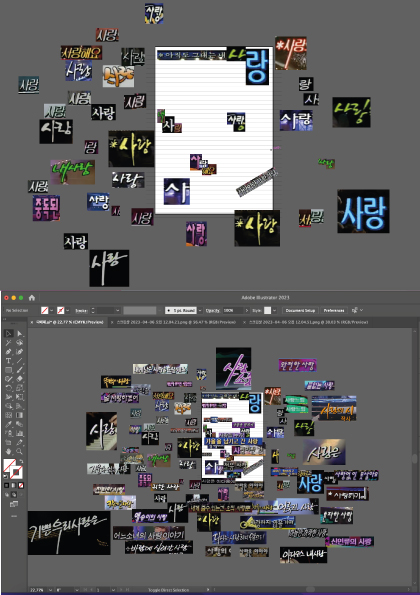Swap fill and stroke colors

pos(21,462)
